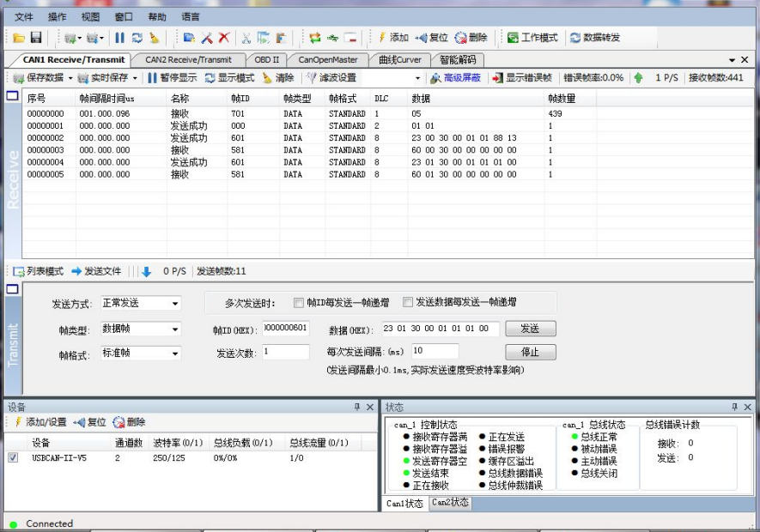Click 列表模式 list mode

39,271
